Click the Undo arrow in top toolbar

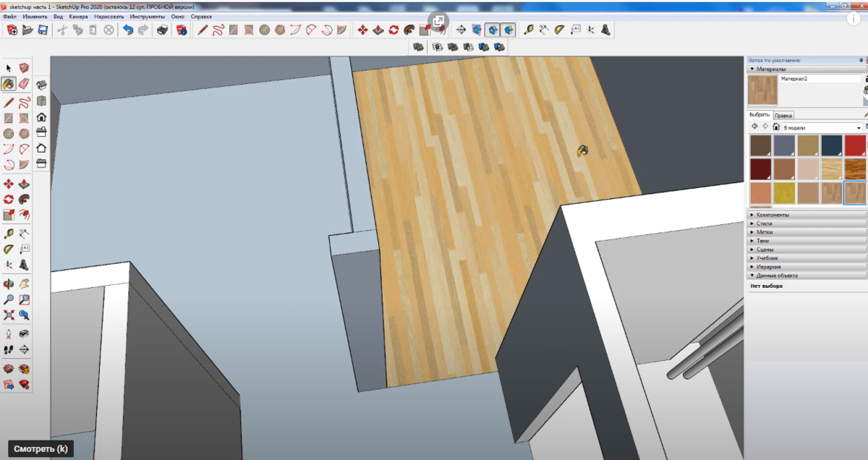pyautogui.click(x=128, y=30)
